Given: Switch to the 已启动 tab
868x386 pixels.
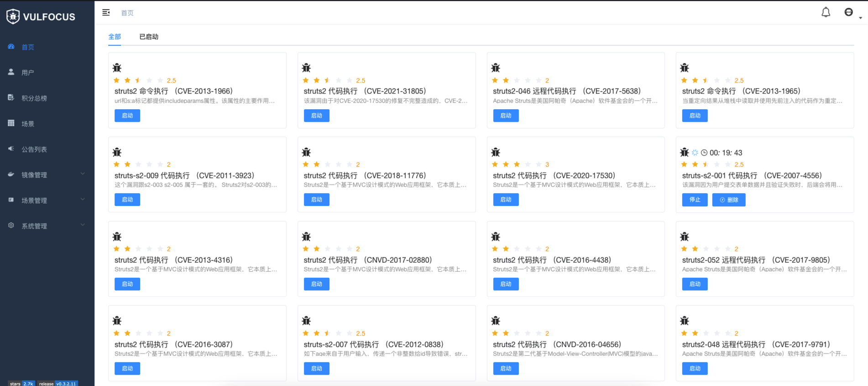Looking at the screenshot, I should coord(149,37).
